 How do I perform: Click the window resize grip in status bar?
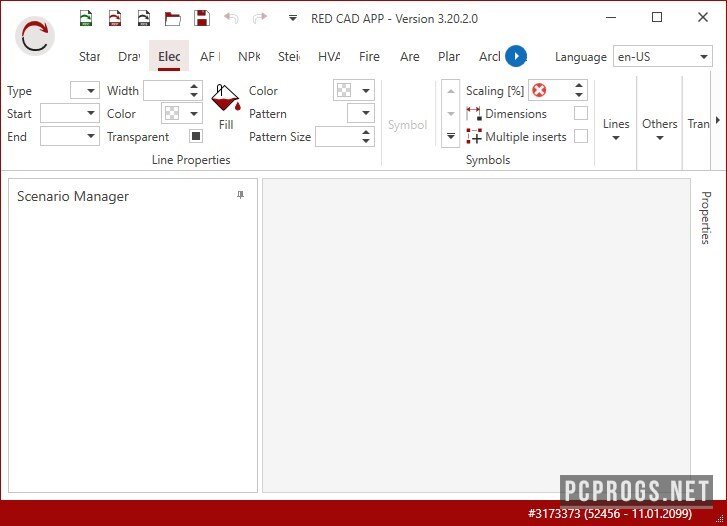(x=719, y=519)
